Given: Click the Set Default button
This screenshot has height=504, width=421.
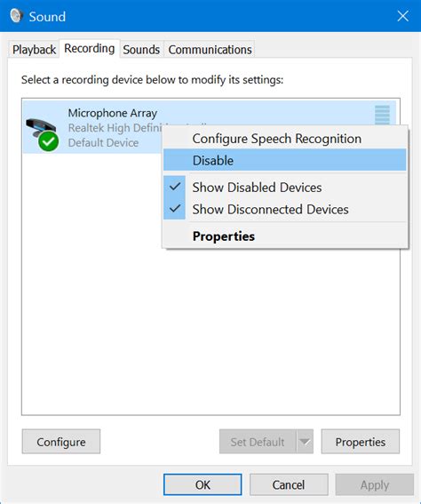Looking at the screenshot, I should coord(258,442).
